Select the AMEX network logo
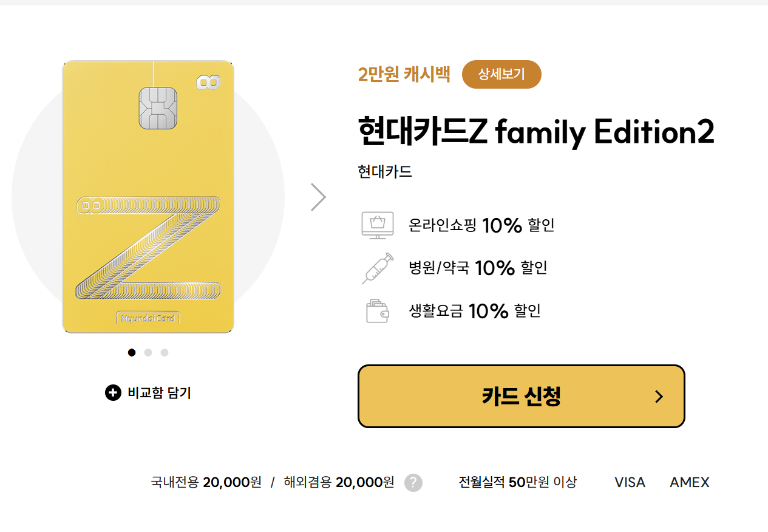This screenshot has width=768, height=532. tap(689, 482)
